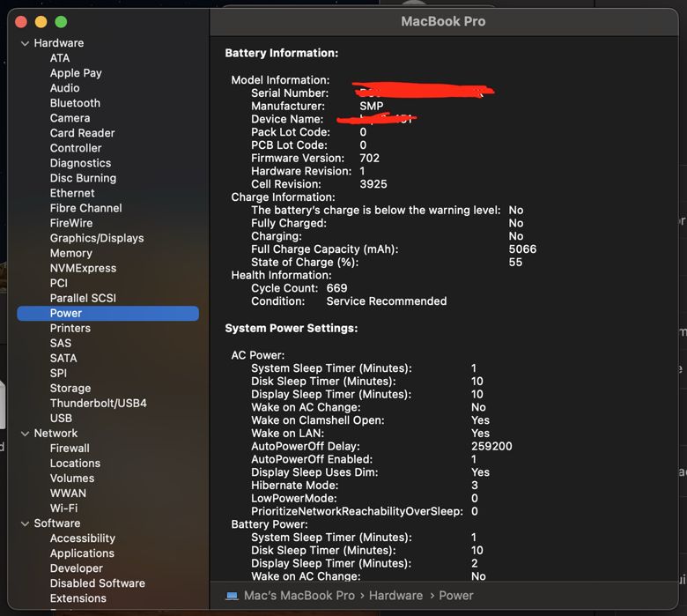Click the System Power Settings heading
The image size is (687, 616).
pyautogui.click(x=292, y=329)
